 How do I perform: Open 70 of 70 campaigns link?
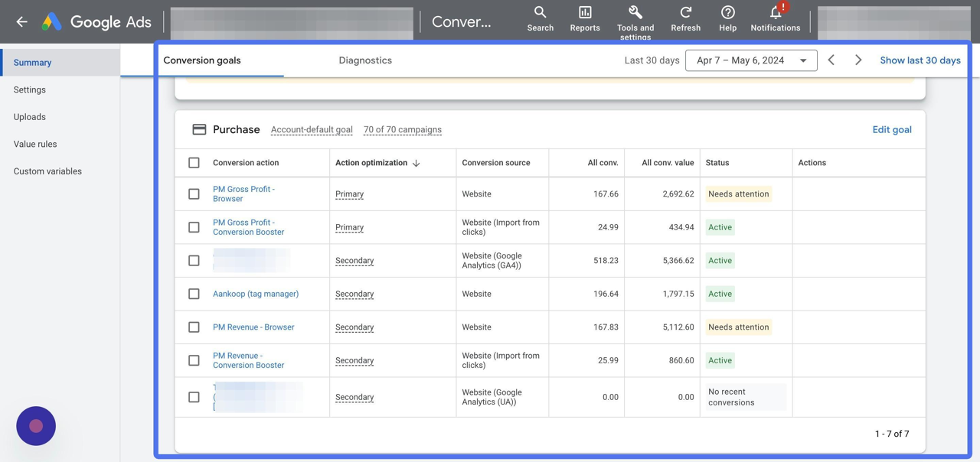403,130
